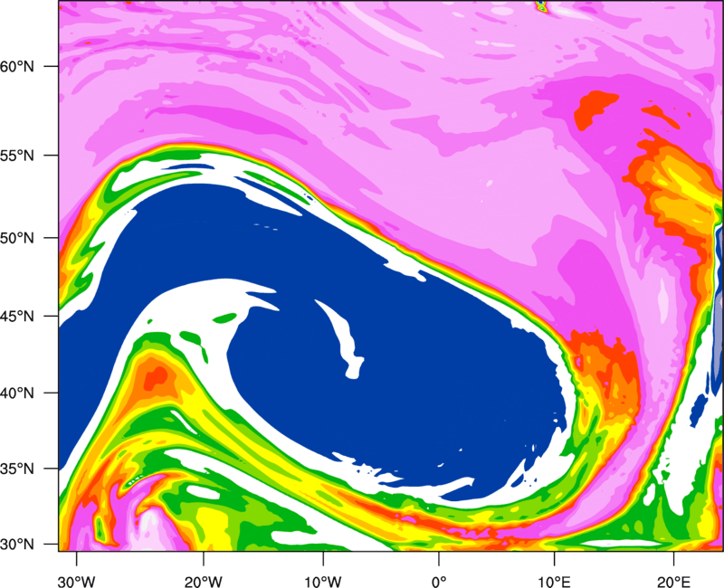The height and width of the screenshot is (588, 724).
Task: Click the 20°W longitude label
Action: click(204, 582)
